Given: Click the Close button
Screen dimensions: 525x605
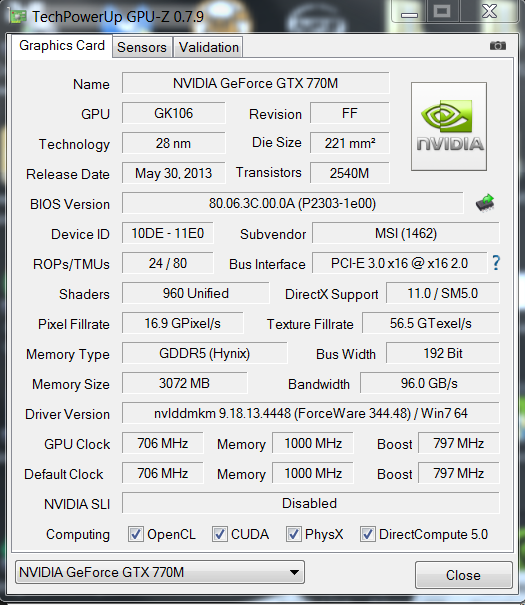Looking at the screenshot, I should 464,575.
